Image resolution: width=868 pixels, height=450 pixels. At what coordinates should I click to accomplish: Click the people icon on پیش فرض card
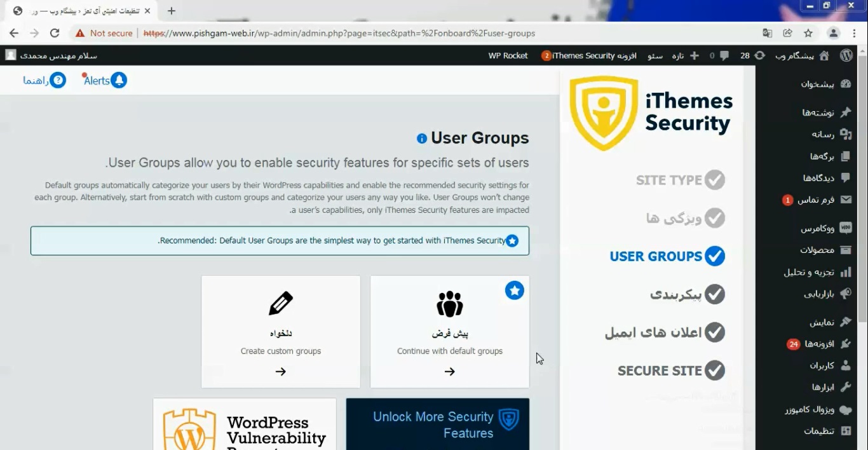[450, 304]
